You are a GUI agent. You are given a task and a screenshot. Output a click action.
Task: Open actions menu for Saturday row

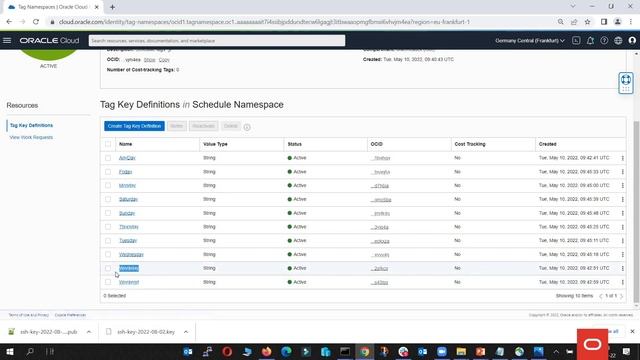pos(622,199)
